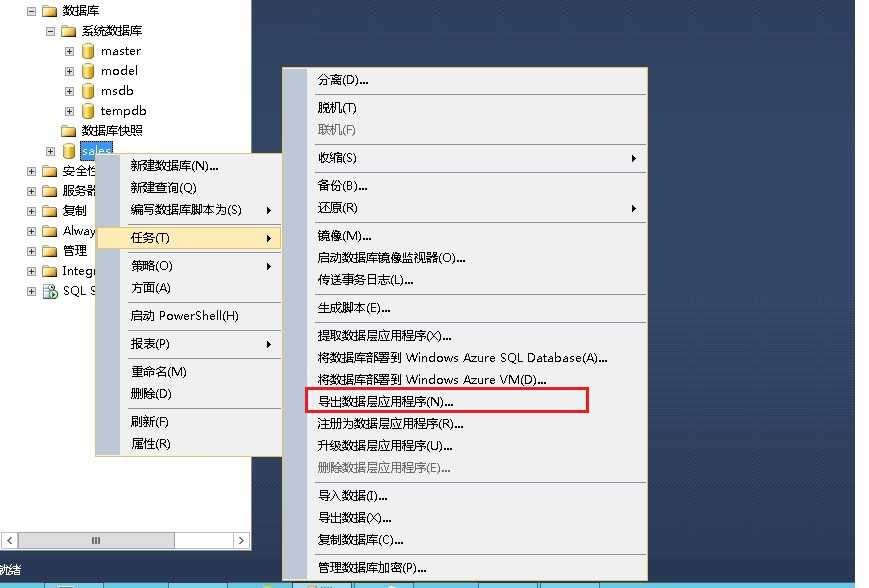
Task: Choose 管理数据库加密(P)...
Action: (x=464, y=568)
